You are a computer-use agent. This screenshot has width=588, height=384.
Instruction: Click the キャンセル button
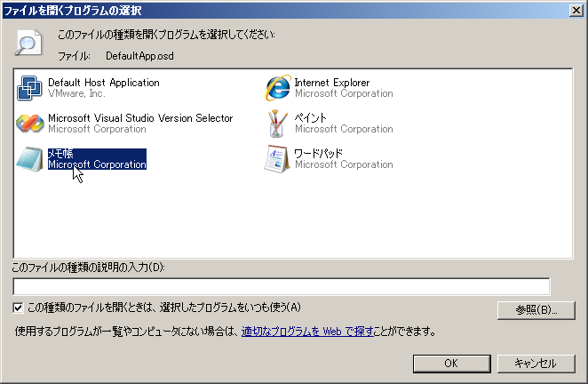click(536, 364)
